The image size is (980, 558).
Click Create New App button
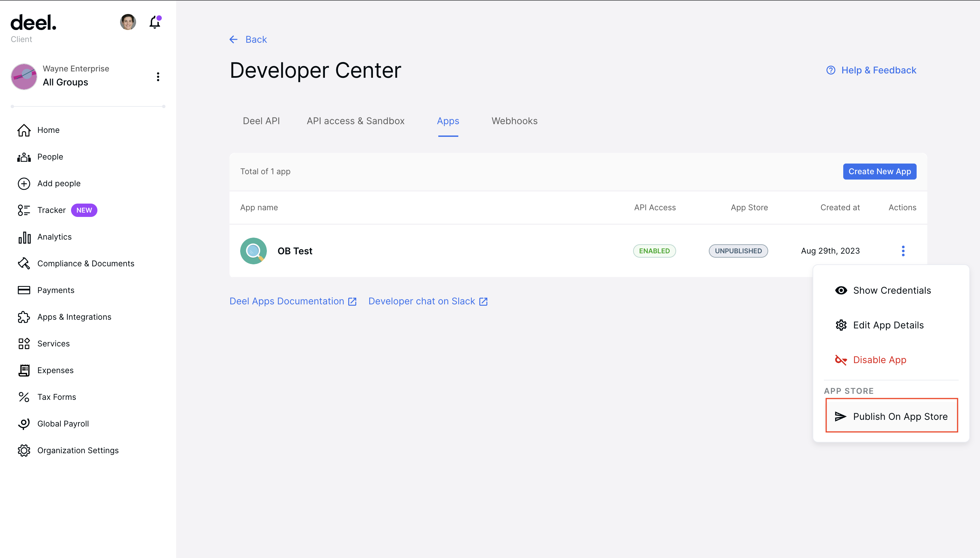879,171
